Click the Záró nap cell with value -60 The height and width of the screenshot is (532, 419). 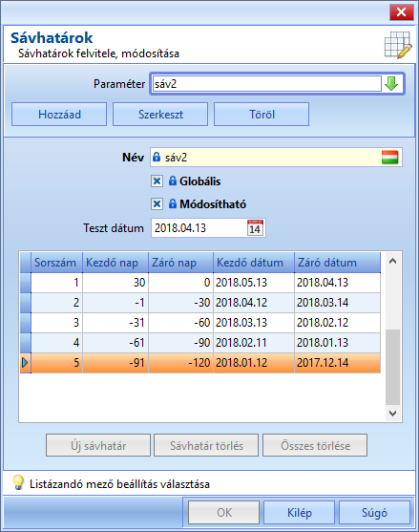click(x=180, y=322)
